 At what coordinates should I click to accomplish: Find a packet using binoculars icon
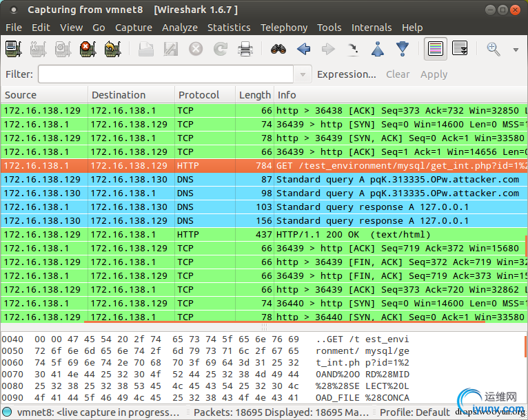[x=278, y=49]
